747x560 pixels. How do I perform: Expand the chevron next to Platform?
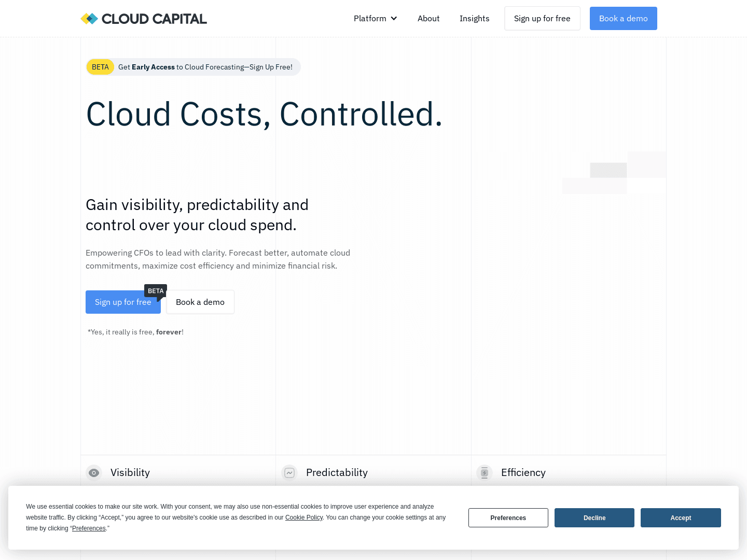point(393,18)
